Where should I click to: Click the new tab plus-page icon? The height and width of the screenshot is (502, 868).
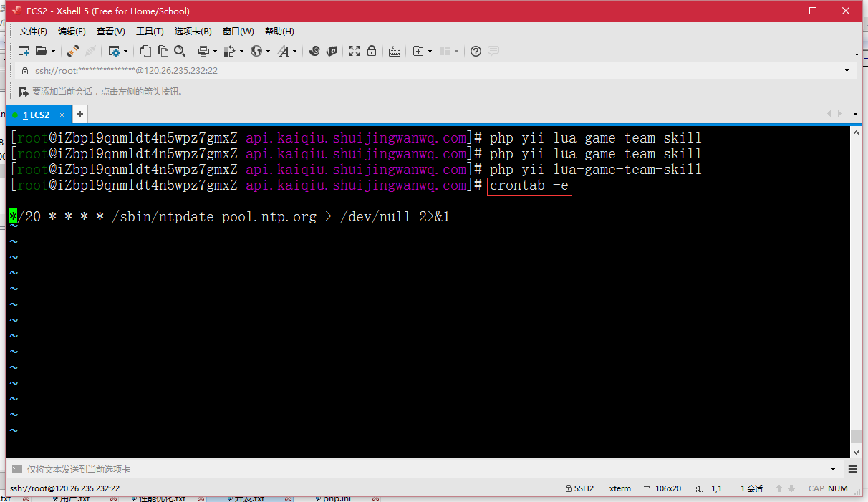coord(418,51)
